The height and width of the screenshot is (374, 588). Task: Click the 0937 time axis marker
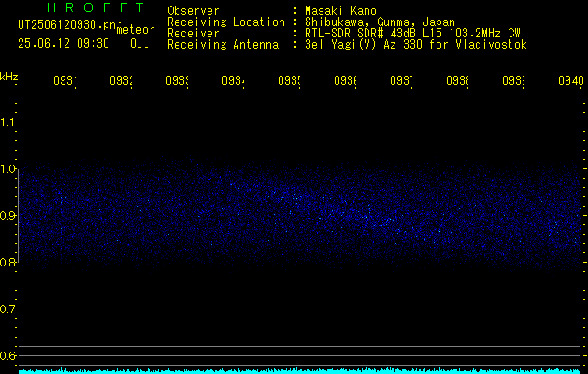point(401,81)
